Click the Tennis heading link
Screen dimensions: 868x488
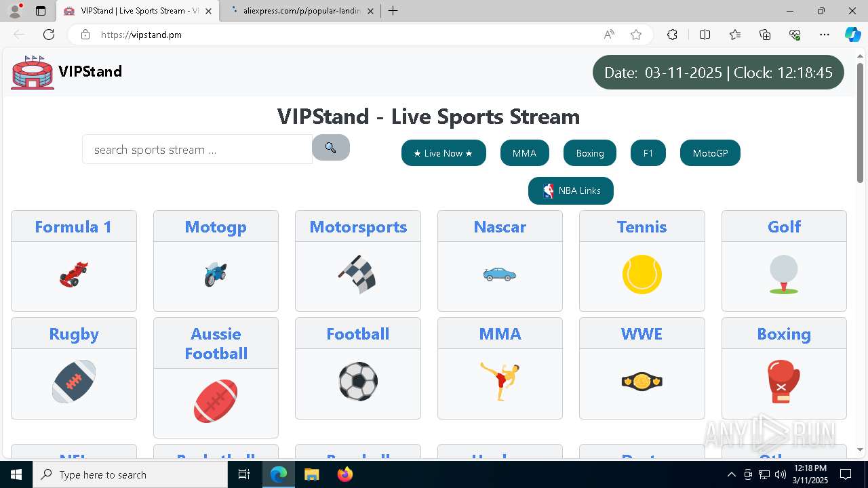tap(642, 226)
